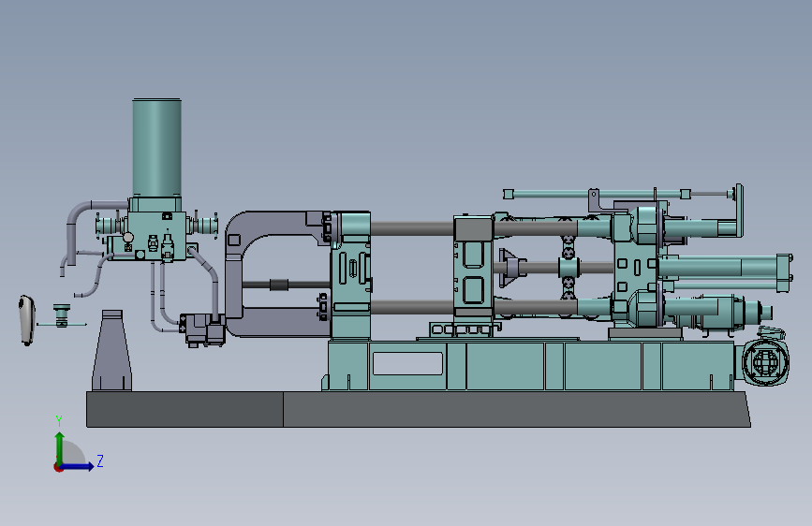Select the white handle part at far left
812x526 pixels.
(x=26, y=320)
